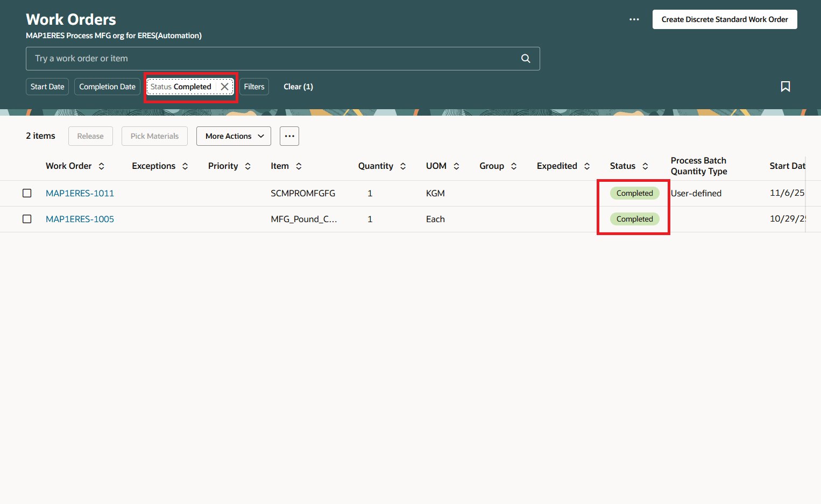Open work order MAP1ERES-1005
Viewport: 821px width, 504px height.
point(80,219)
